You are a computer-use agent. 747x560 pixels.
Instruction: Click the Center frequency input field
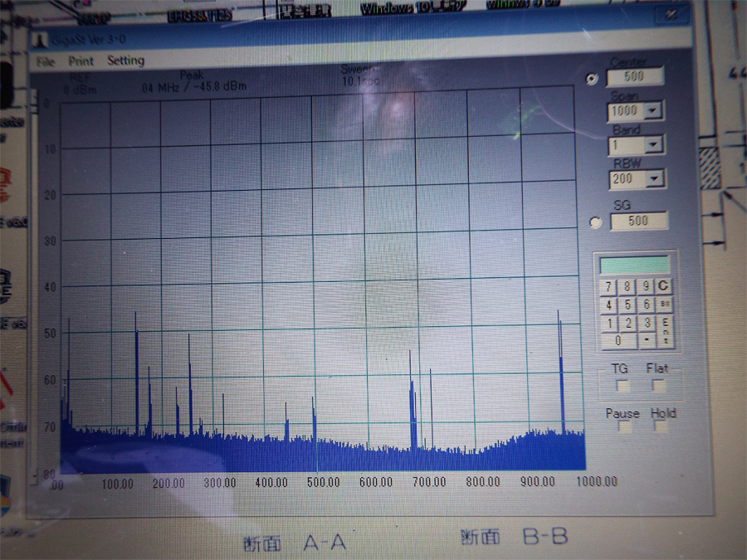635,77
